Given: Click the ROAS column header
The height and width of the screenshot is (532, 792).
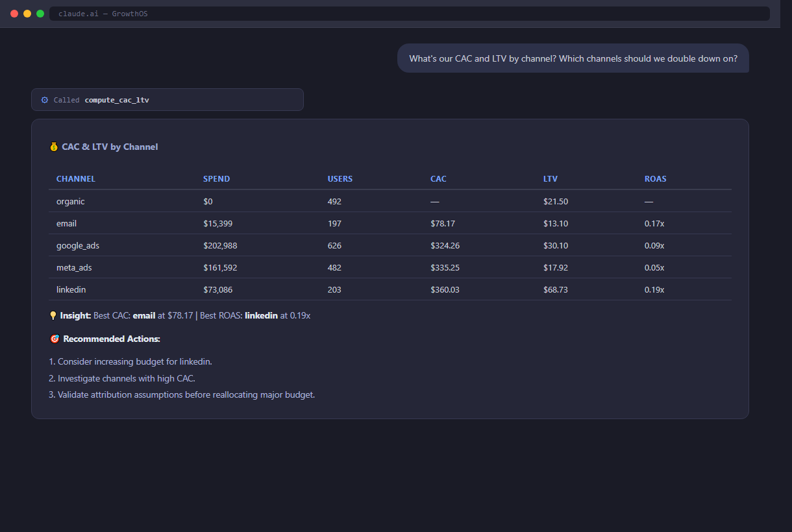Looking at the screenshot, I should point(656,179).
